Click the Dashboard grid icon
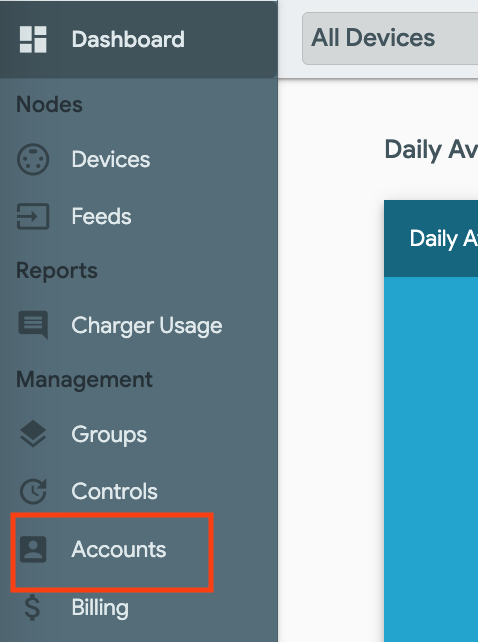This screenshot has height=642, width=478. point(33,39)
